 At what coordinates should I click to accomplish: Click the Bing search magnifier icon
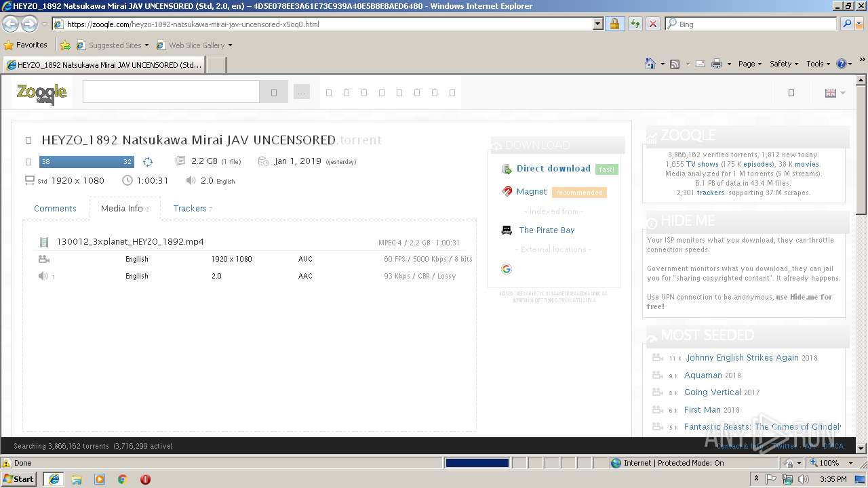click(846, 24)
